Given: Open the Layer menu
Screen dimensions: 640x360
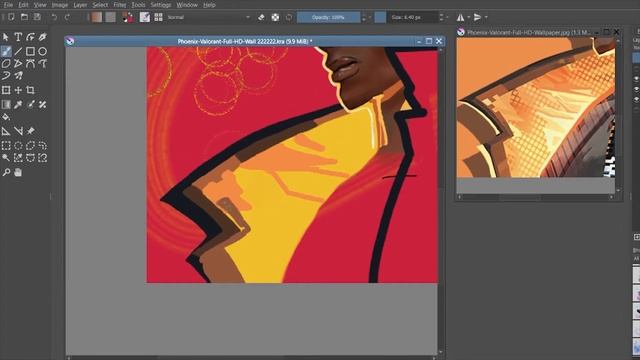Looking at the screenshot, I should (x=80, y=5).
